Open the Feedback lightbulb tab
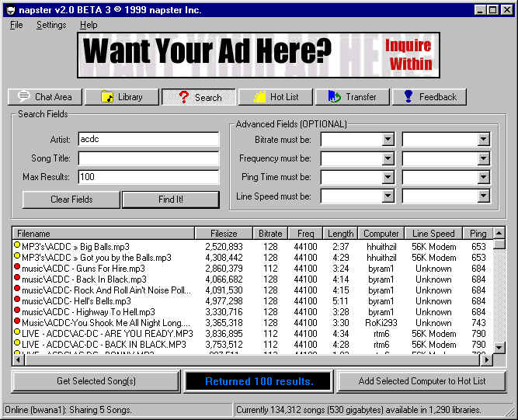Viewport: 518px width, 420px height. pos(429,97)
